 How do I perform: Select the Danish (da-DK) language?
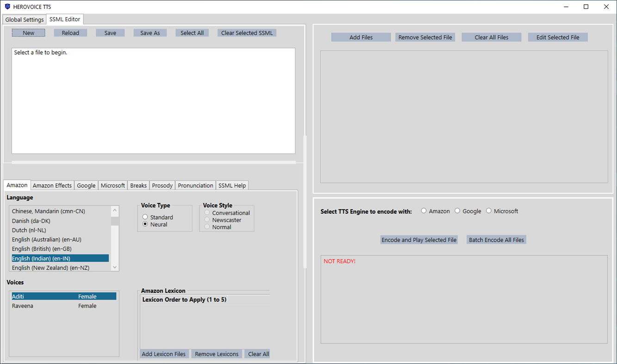tap(31, 221)
